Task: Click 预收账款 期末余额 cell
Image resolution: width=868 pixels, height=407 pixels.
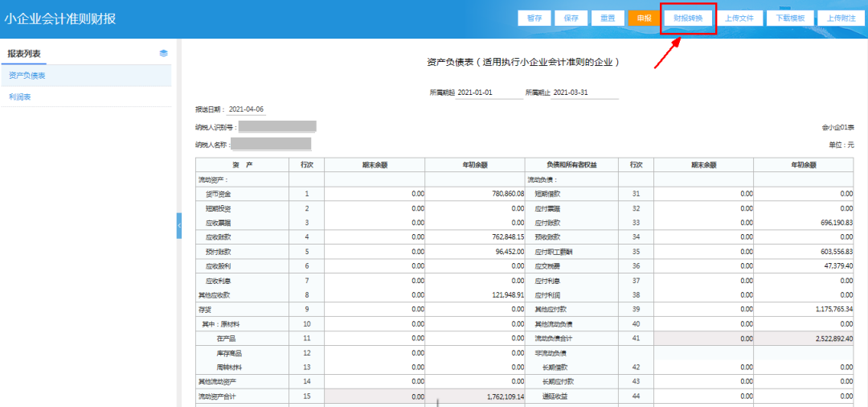Action: click(x=703, y=237)
